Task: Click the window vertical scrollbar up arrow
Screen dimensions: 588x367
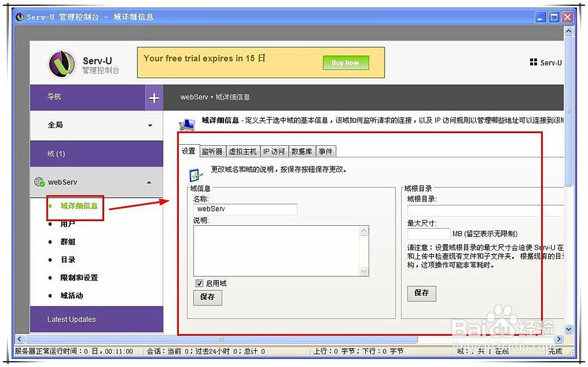Action: (569, 31)
